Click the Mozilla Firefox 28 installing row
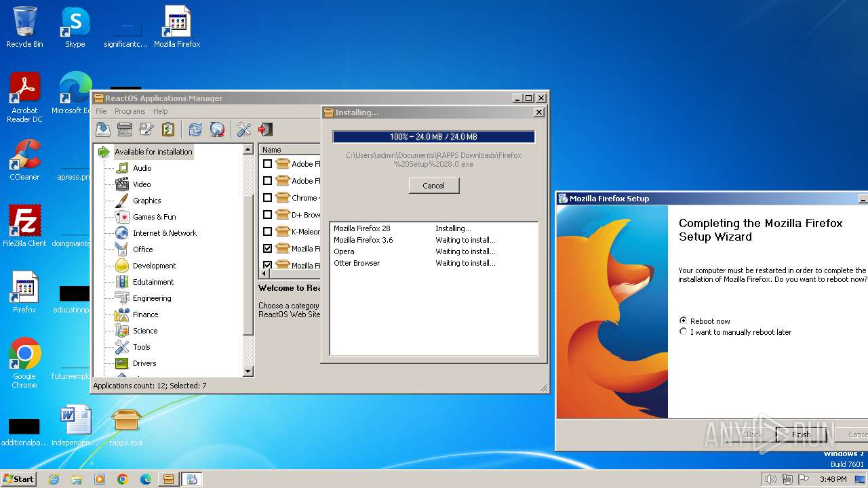 [x=433, y=228]
